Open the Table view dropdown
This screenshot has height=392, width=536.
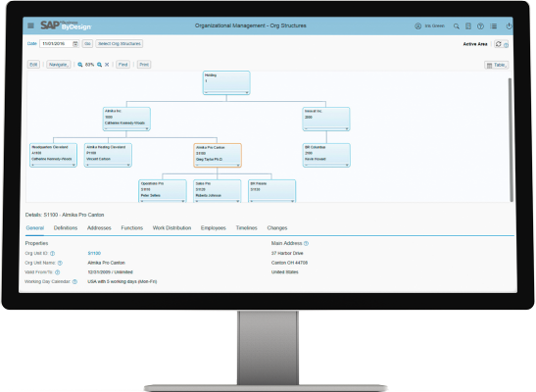(x=497, y=65)
